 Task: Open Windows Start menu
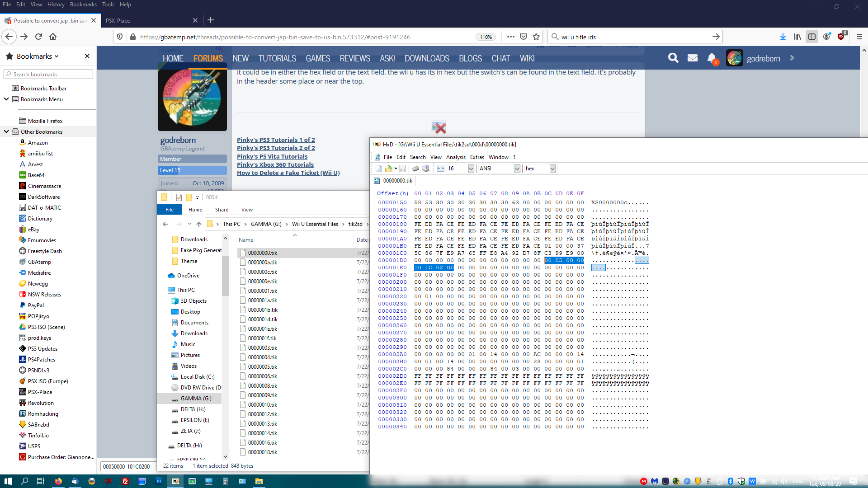coord(8,481)
